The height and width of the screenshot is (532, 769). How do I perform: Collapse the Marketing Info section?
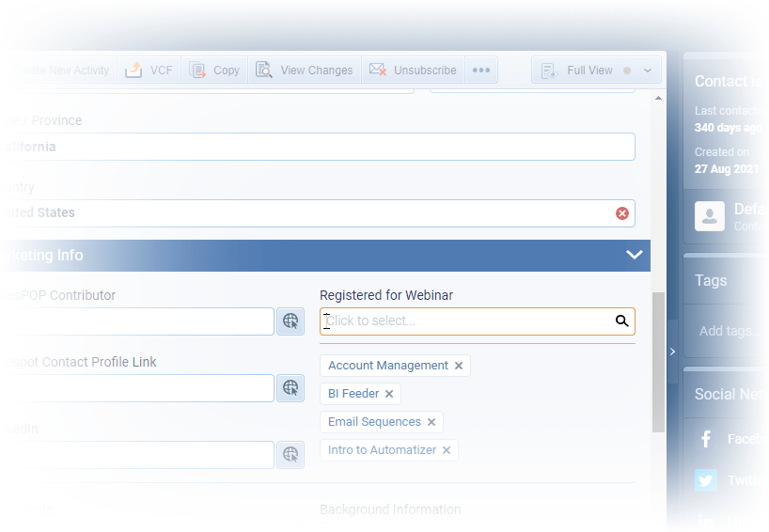tap(634, 255)
